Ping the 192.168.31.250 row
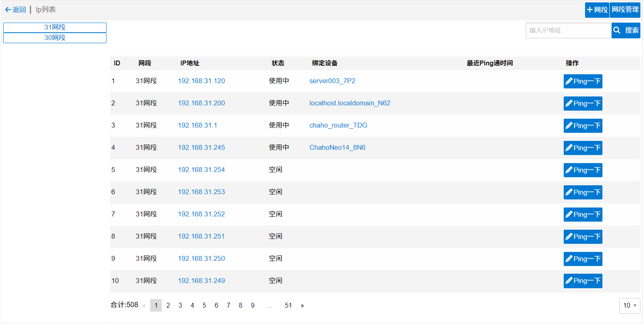Image resolution: width=644 pixels, height=329 pixels. [x=583, y=259]
